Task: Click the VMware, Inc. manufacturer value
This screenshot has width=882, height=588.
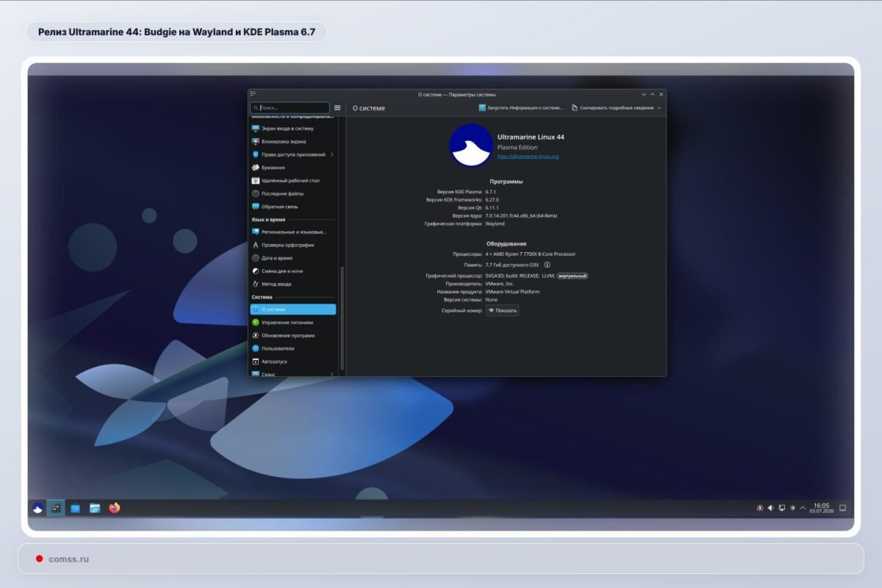Action: pos(500,284)
